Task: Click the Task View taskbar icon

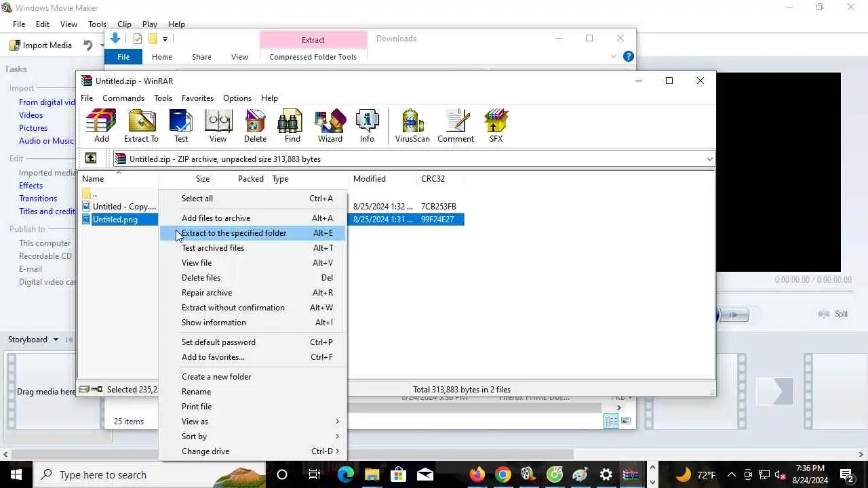Action: click(314, 474)
